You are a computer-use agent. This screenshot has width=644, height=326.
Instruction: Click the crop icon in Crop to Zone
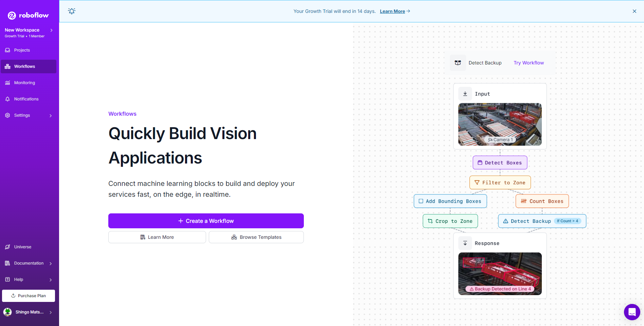430,221
